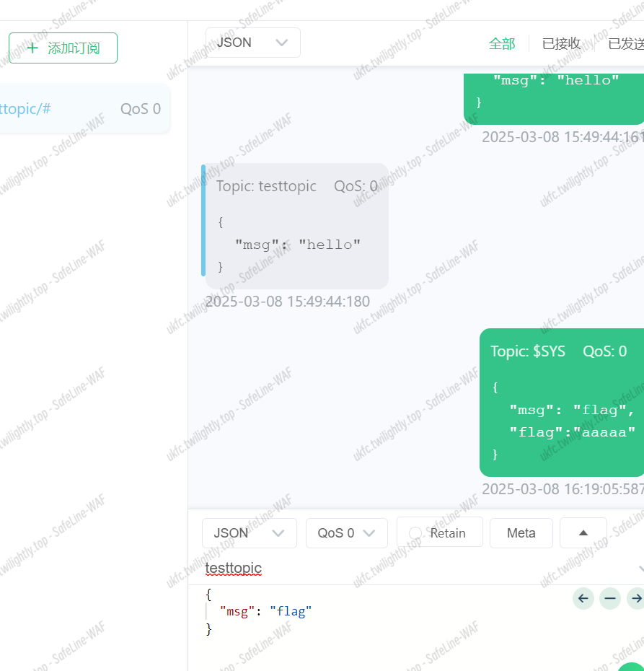The image size is (644, 671).
Task: Open the Meta settings button
Action: click(521, 533)
